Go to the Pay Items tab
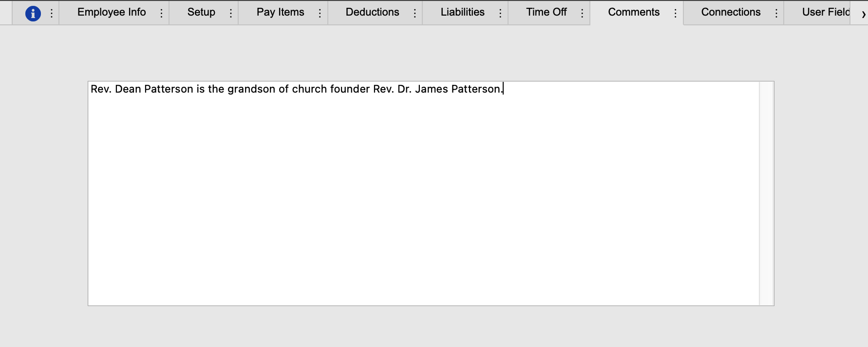 (280, 12)
